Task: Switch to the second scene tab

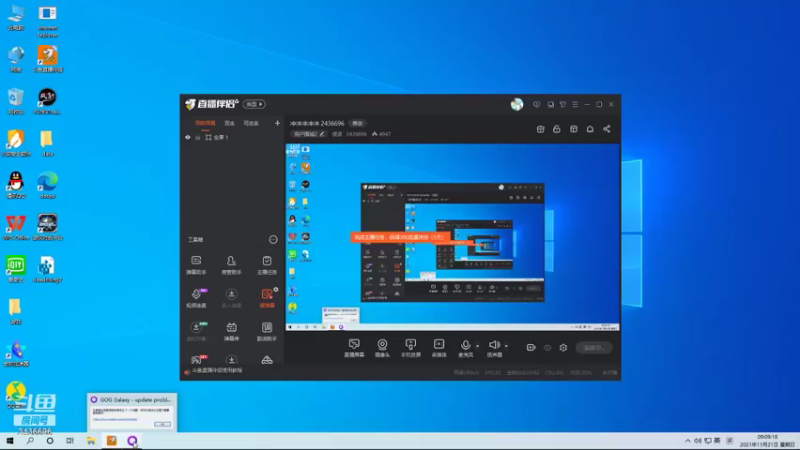Action: (230, 123)
